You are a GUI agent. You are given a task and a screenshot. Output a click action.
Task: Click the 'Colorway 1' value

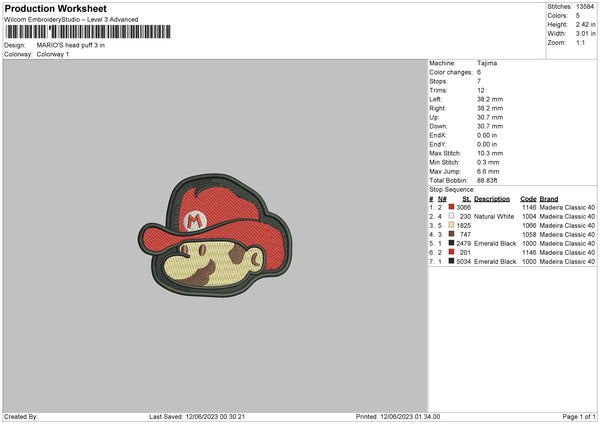tap(53, 54)
